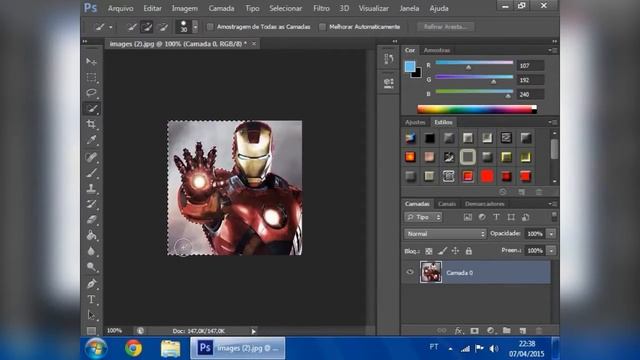Click the background color swatch
The width and height of the screenshot is (640, 360).
coord(417,73)
